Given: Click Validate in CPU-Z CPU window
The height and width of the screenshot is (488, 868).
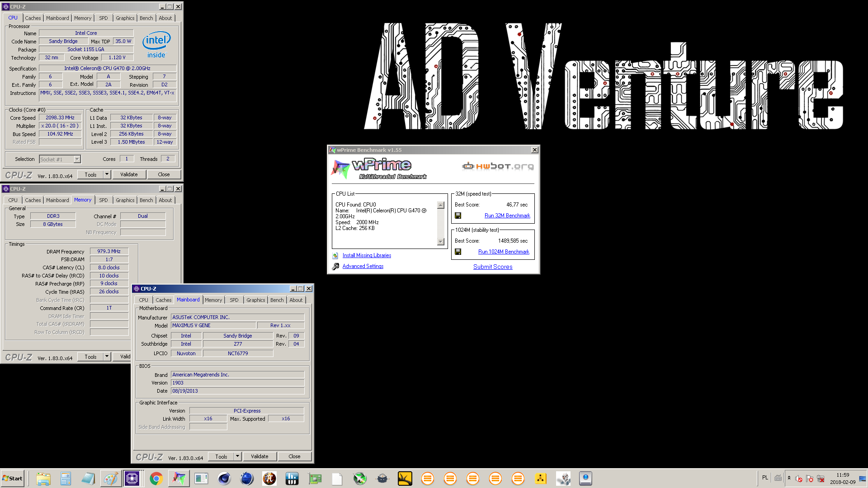Looking at the screenshot, I should click(x=129, y=174).
